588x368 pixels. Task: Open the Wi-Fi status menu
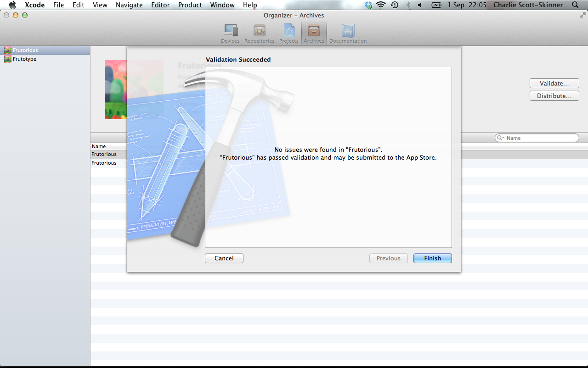380,5
